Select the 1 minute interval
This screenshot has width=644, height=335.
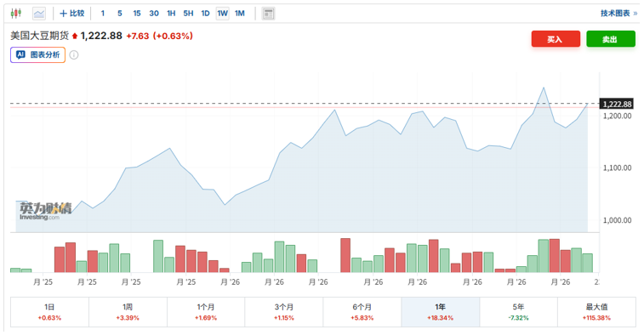click(103, 14)
